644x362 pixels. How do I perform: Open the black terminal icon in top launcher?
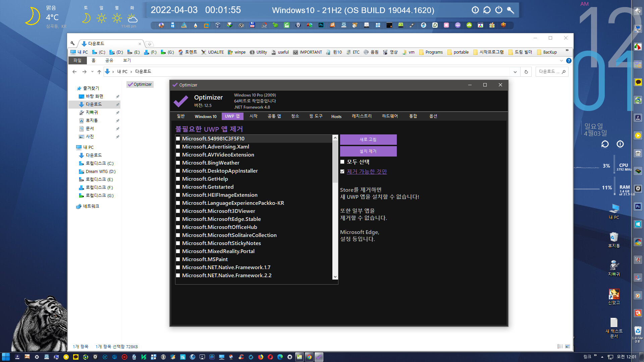tap(389, 25)
